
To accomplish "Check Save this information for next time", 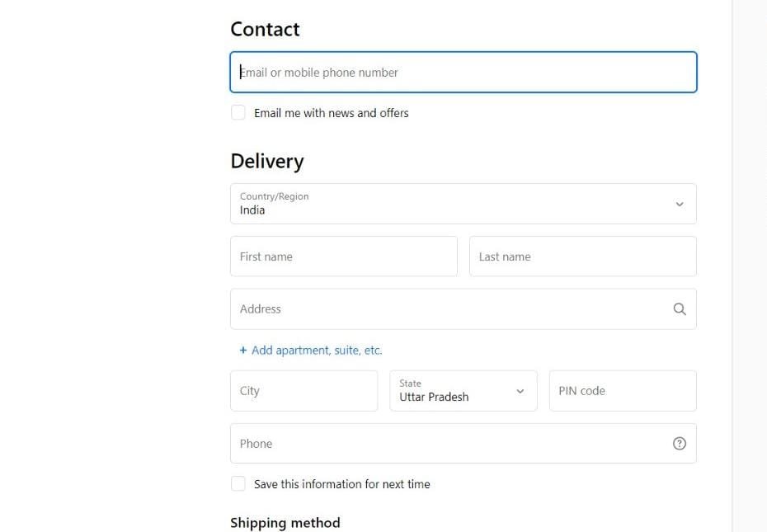I will [238, 483].
